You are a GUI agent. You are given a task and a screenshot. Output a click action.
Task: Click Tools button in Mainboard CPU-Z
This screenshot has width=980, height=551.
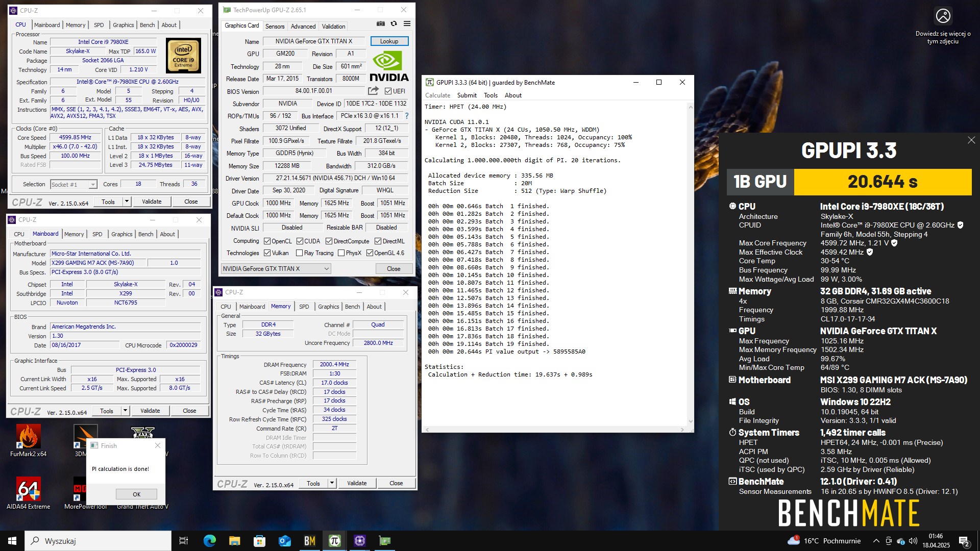click(x=107, y=411)
